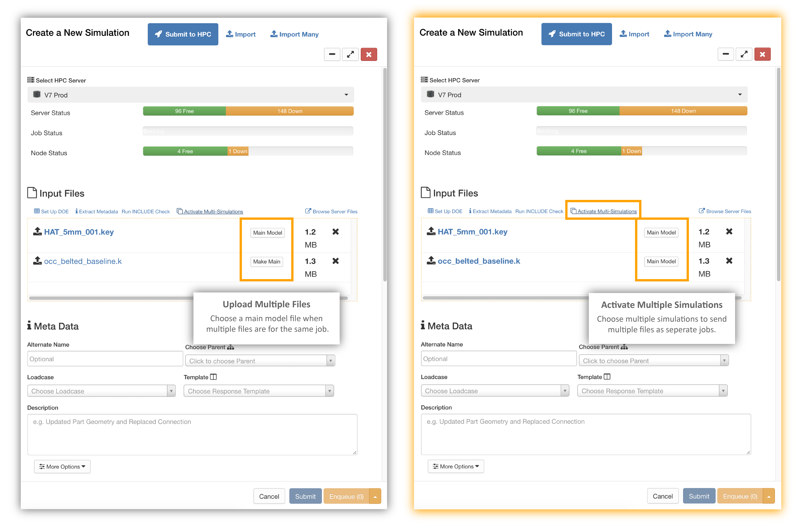The height and width of the screenshot is (532, 799).
Task: Minimize the left dialog with the dash button
Action: coord(332,54)
